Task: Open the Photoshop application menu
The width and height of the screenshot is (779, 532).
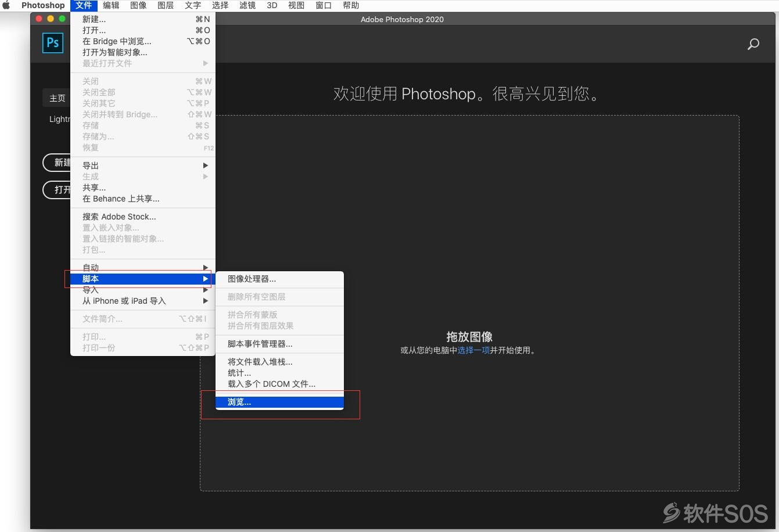Action: 43,5
